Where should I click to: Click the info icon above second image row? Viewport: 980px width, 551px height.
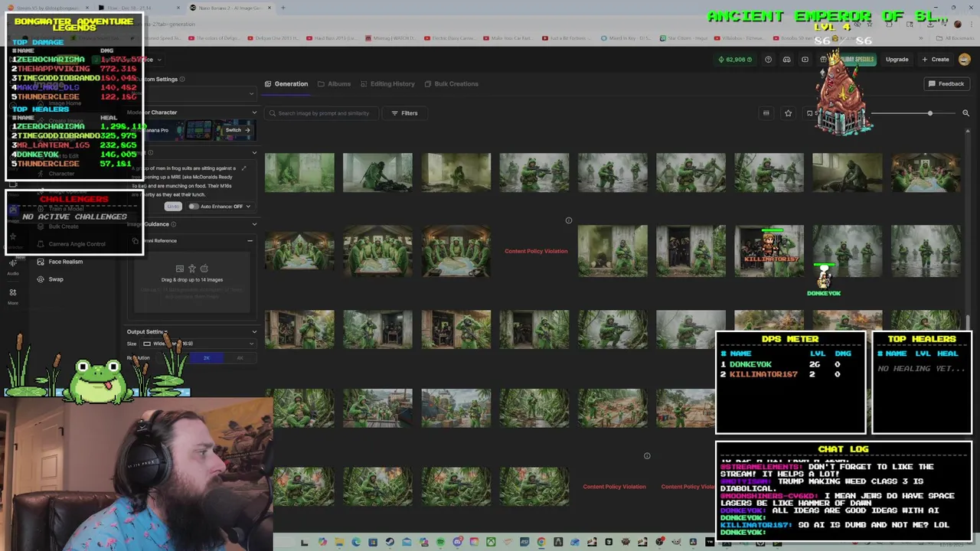(x=568, y=220)
